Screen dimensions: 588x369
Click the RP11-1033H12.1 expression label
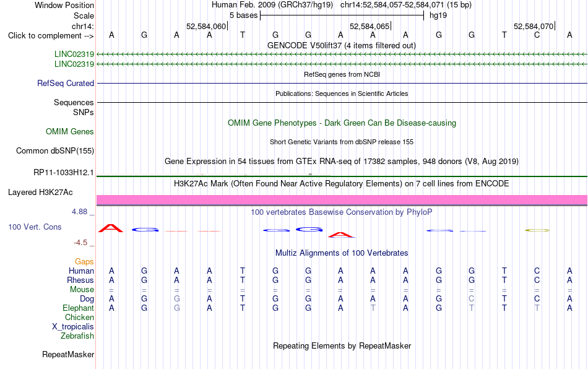[x=63, y=173]
